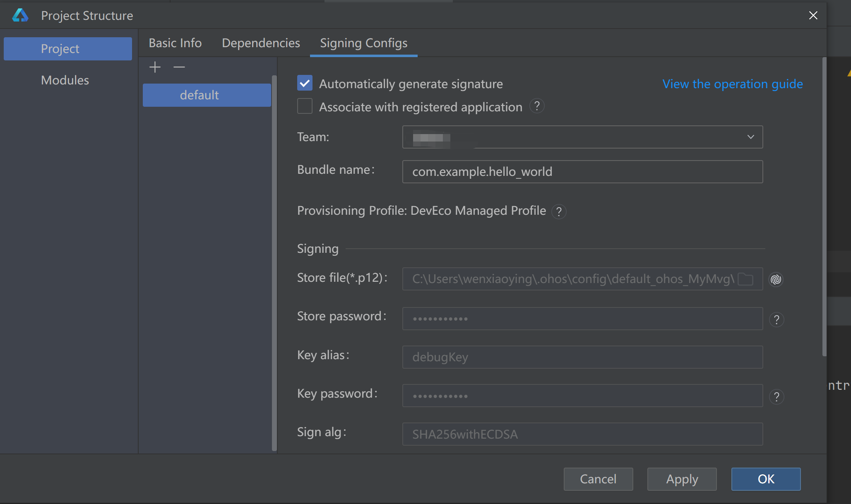Click help icon beside Associate with registered application
Image resolution: width=851 pixels, height=504 pixels.
coord(537,106)
